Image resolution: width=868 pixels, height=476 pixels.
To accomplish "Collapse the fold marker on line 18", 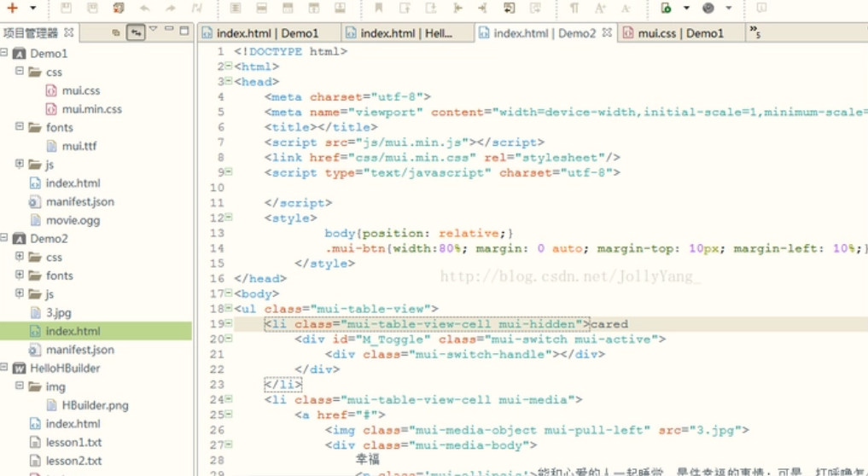I will tap(228, 309).
